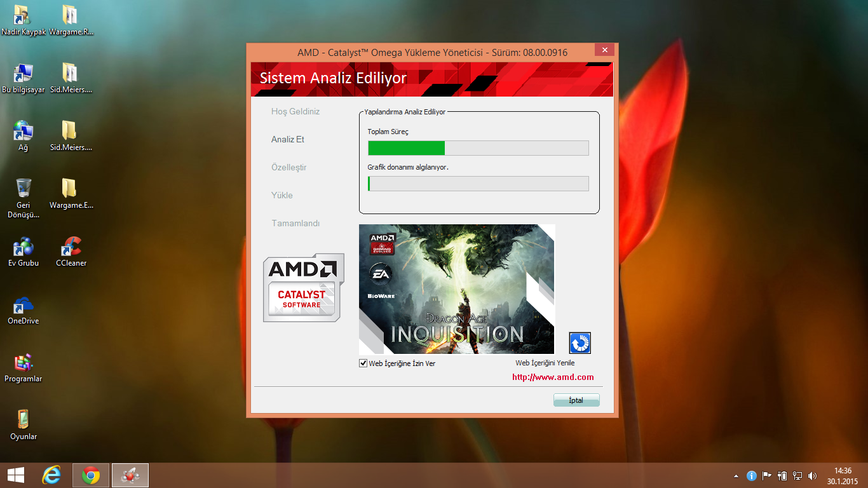The width and height of the screenshot is (868, 488).
Task: Uncheck Web İçeriğine İzin Ver checkbox
Action: [x=363, y=363]
